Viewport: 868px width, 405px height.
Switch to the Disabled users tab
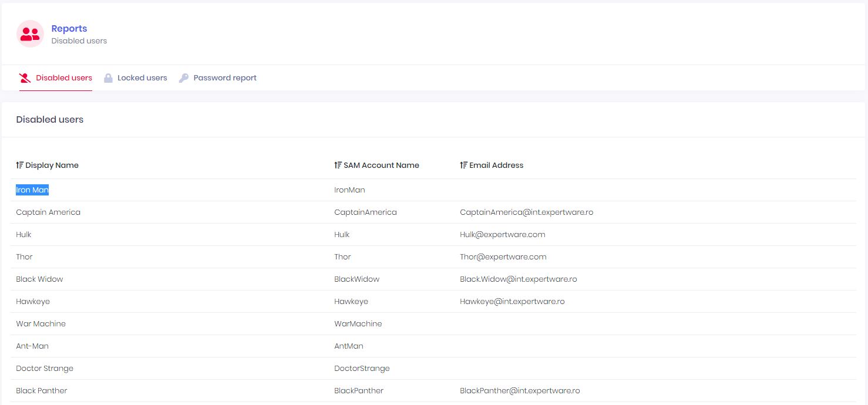[x=56, y=78]
